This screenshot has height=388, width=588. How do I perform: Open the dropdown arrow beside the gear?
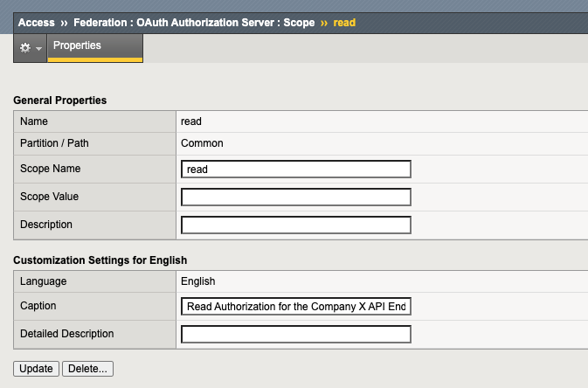point(38,49)
